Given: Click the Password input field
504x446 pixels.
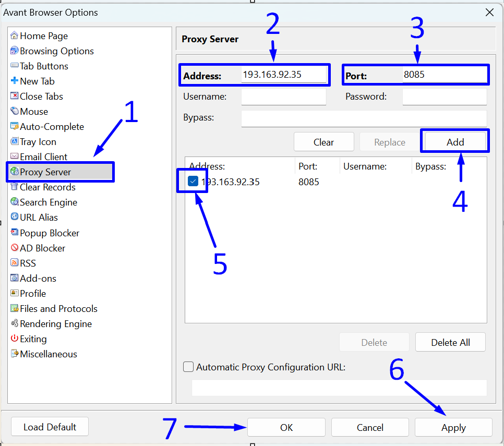Looking at the screenshot, I should [x=444, y=97].
